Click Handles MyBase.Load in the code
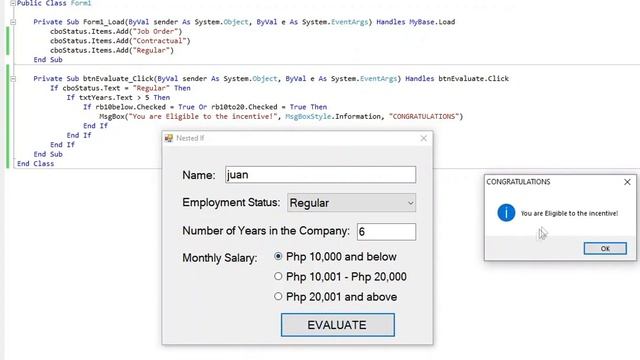The height and width of the screenshot is (360, 640). [416, 22]
